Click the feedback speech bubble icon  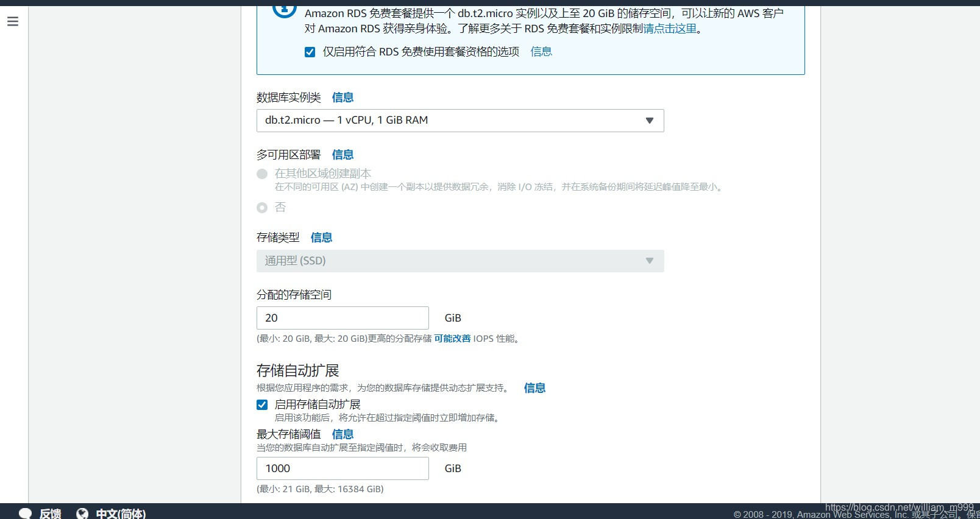click(x=25, y=514)
